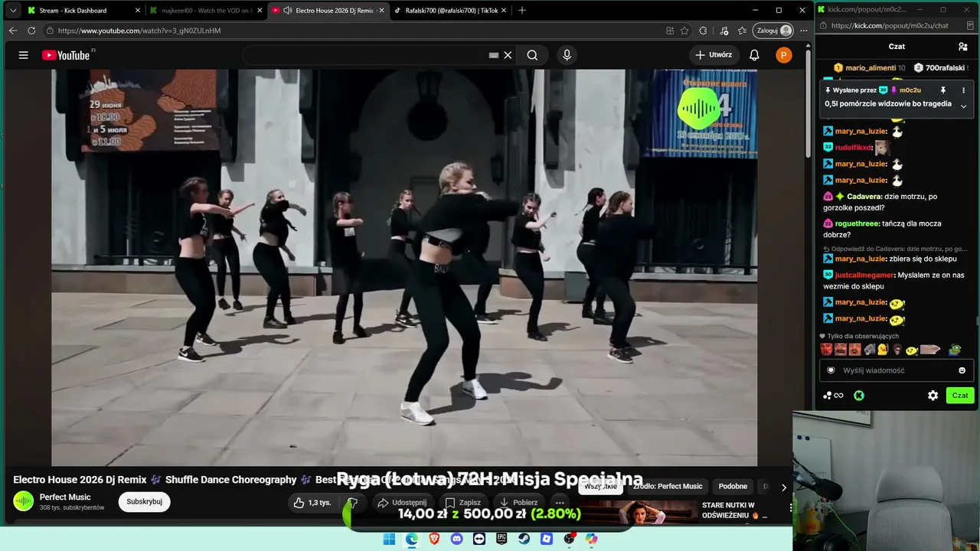
Task: Switch to the Stream - Kick Dashboard tab
Action: coord(83,11)
